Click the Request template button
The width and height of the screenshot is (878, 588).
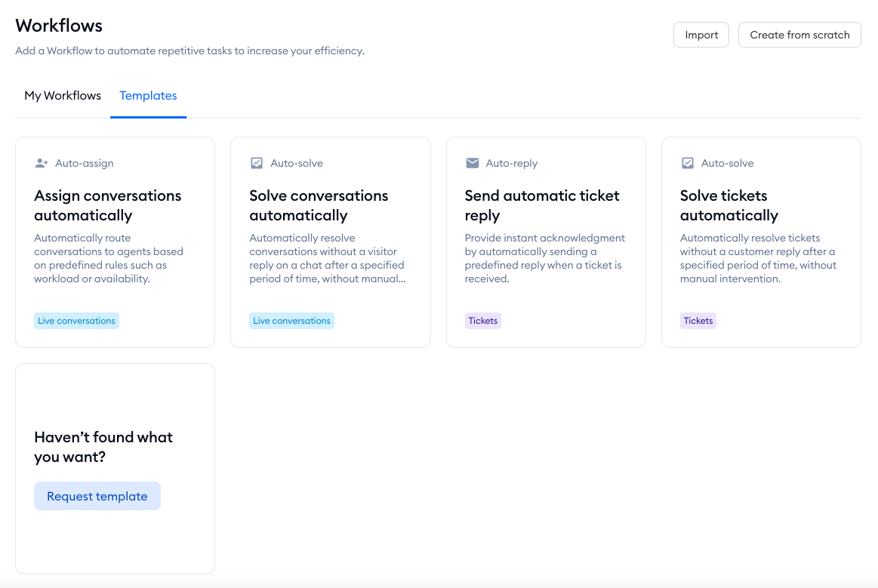(97, 496)
